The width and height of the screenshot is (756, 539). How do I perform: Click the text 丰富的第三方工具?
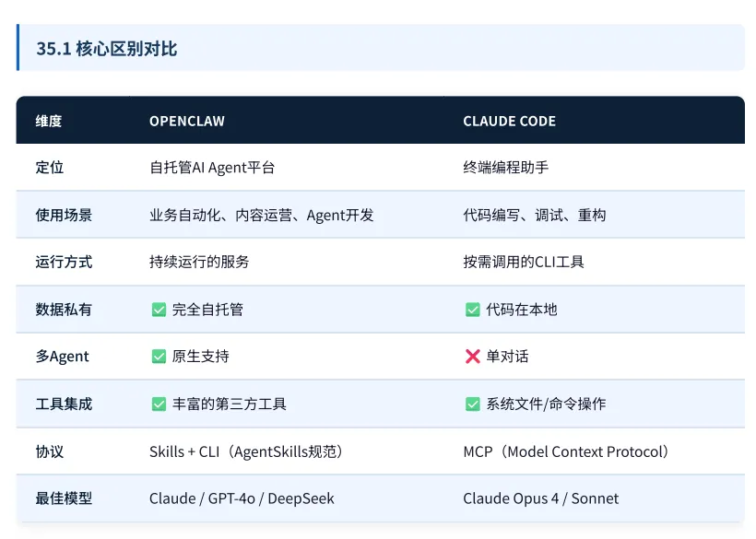pyautogui.click(x=229, y=404)
